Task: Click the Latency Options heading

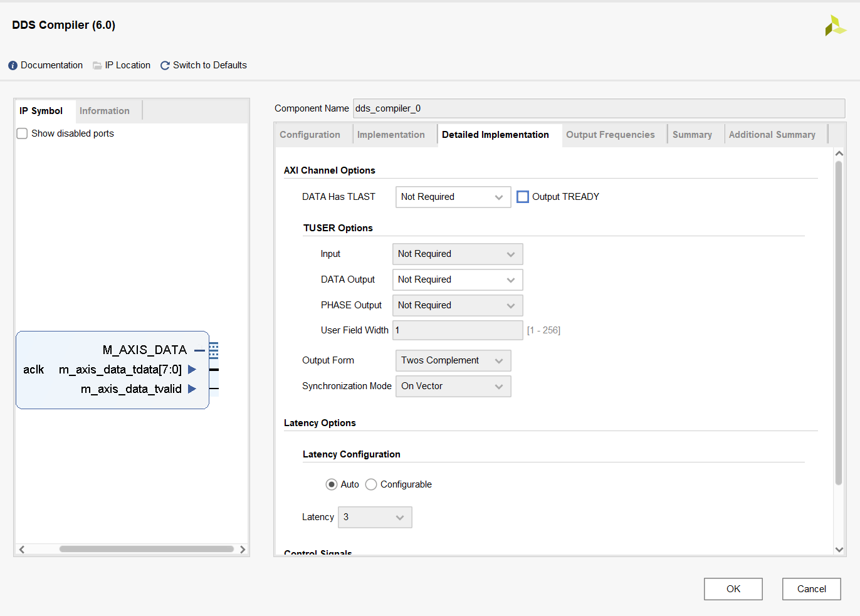Action: point(320,423)
